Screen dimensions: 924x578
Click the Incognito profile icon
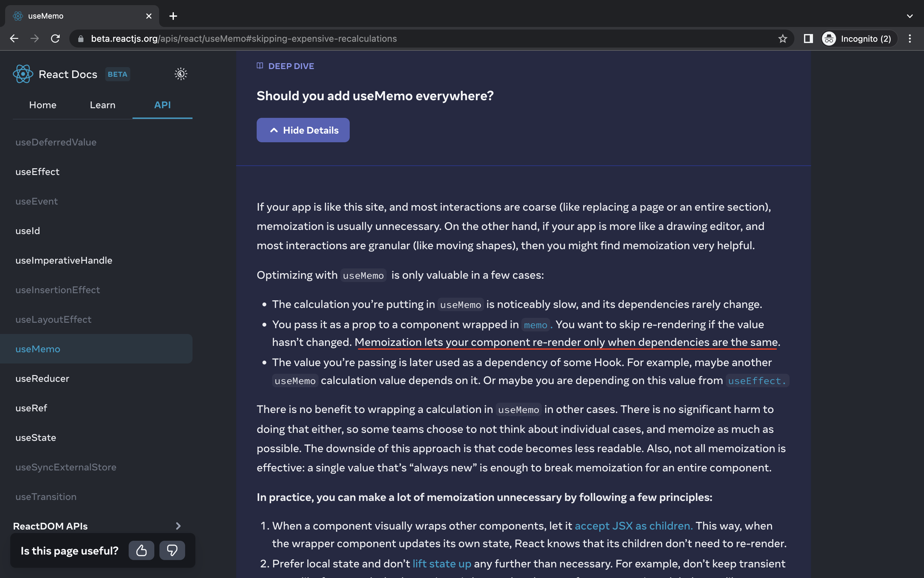coord(828,39)
